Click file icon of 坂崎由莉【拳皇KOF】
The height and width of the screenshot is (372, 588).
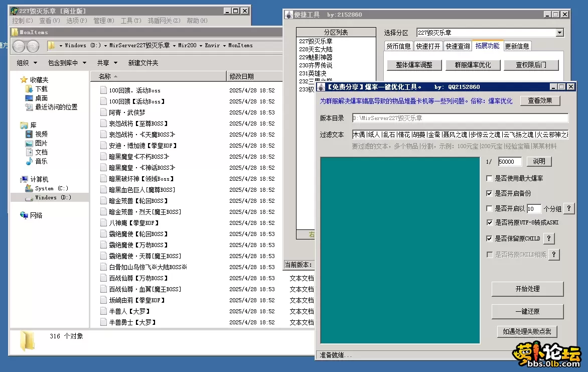click(104, 300)
